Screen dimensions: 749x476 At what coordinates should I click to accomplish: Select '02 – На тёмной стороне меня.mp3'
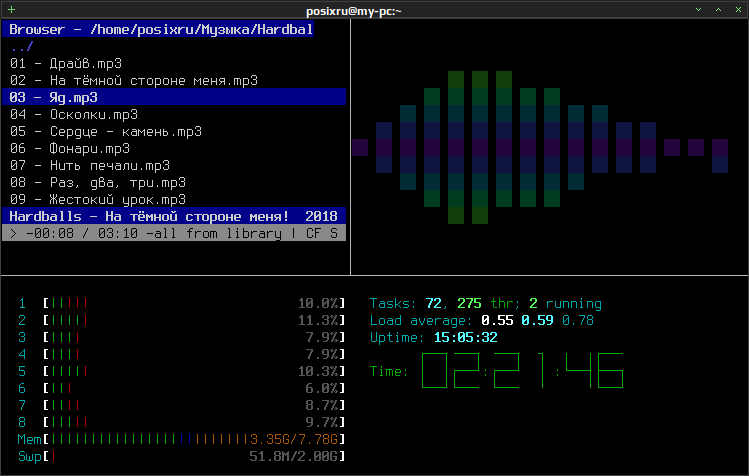134,80
